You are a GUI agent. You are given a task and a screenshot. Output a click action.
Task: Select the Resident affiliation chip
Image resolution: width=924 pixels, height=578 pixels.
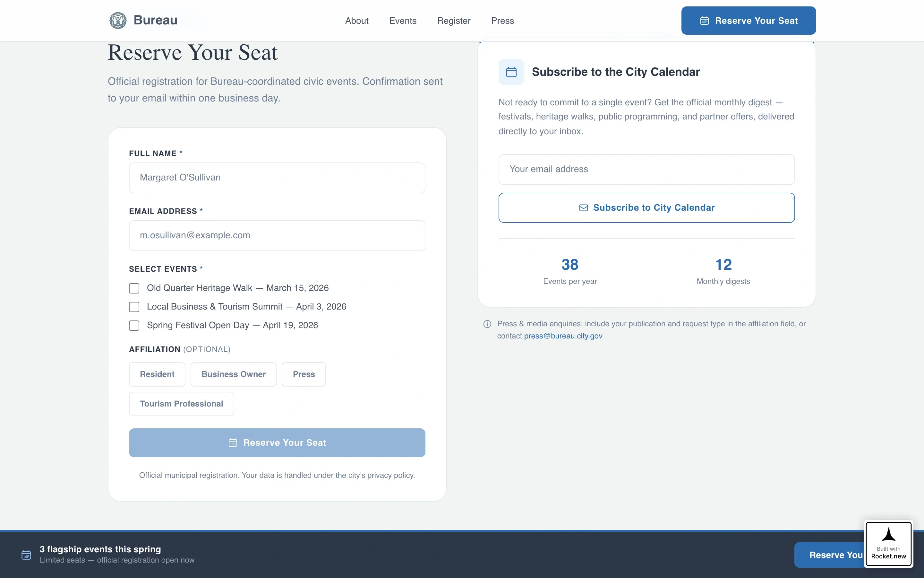coord(157,374)
